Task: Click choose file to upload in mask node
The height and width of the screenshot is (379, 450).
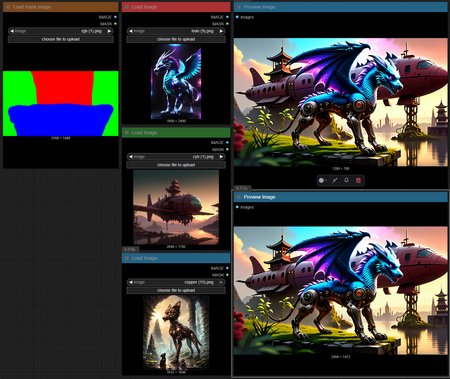Action: pos(61,39)
